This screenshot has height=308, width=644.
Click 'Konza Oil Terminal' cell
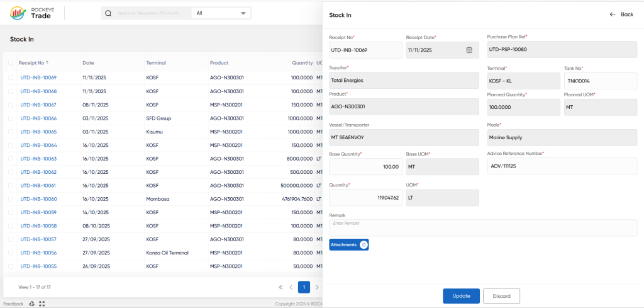pyautogui.click(x=167, y=253)
